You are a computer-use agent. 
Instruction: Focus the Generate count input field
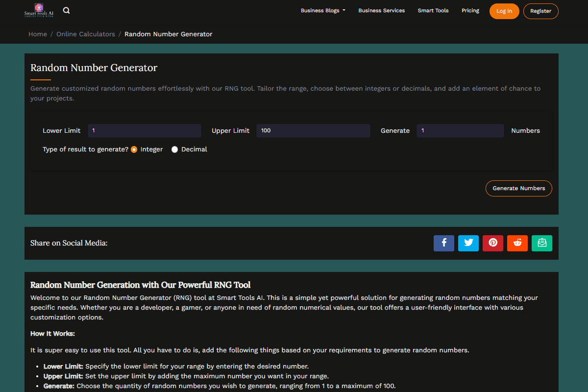(460, 131)
